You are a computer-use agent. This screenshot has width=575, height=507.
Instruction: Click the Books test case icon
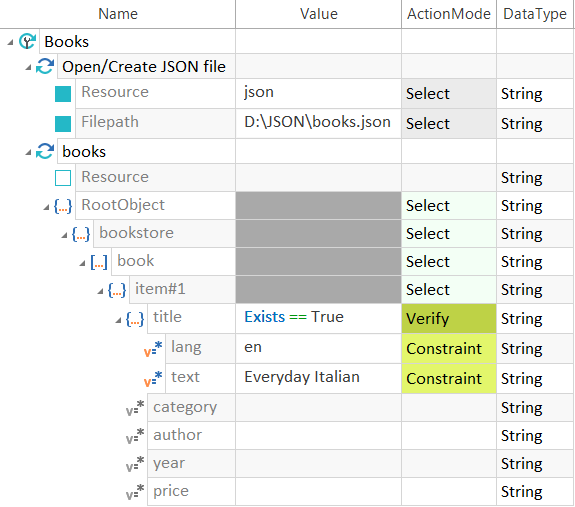tap(28, 41)
